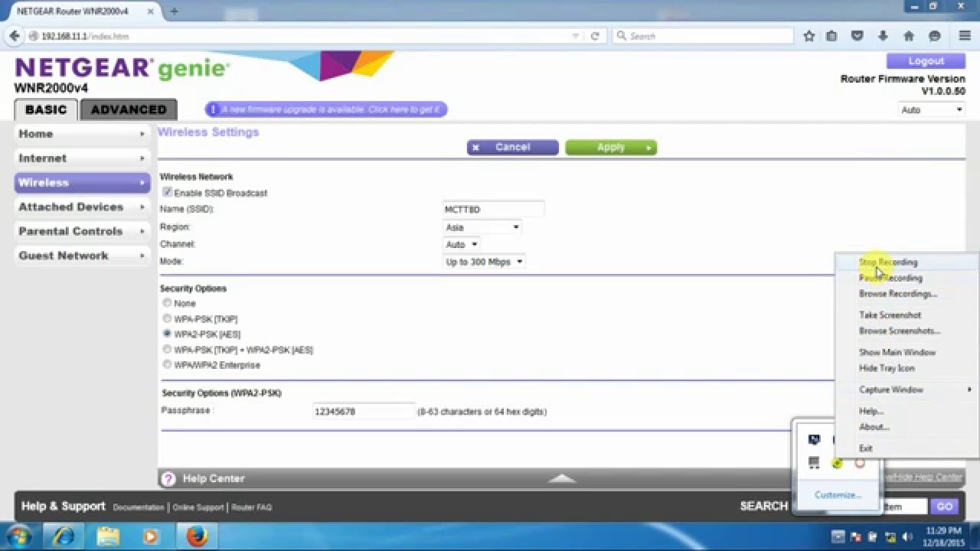Screen dimensions: 980x551
Task: Open the language Auto dropdown below firmware version
Action: coord(931,110)
